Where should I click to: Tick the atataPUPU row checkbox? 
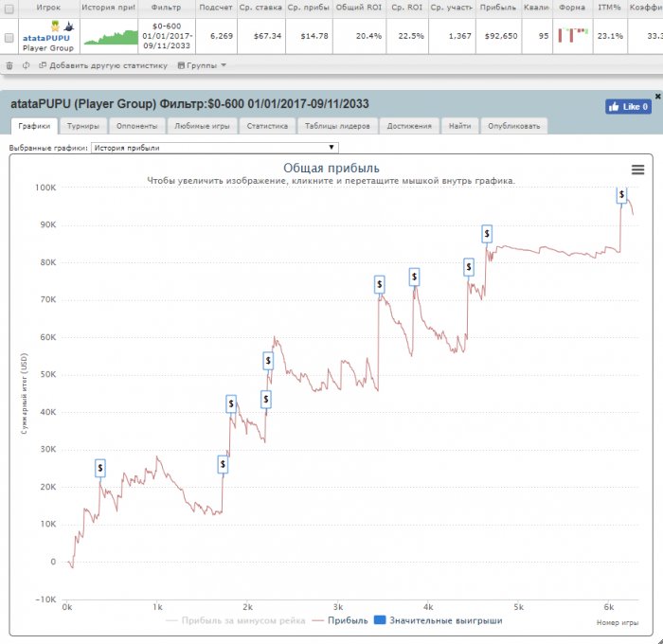pos(9,38)
